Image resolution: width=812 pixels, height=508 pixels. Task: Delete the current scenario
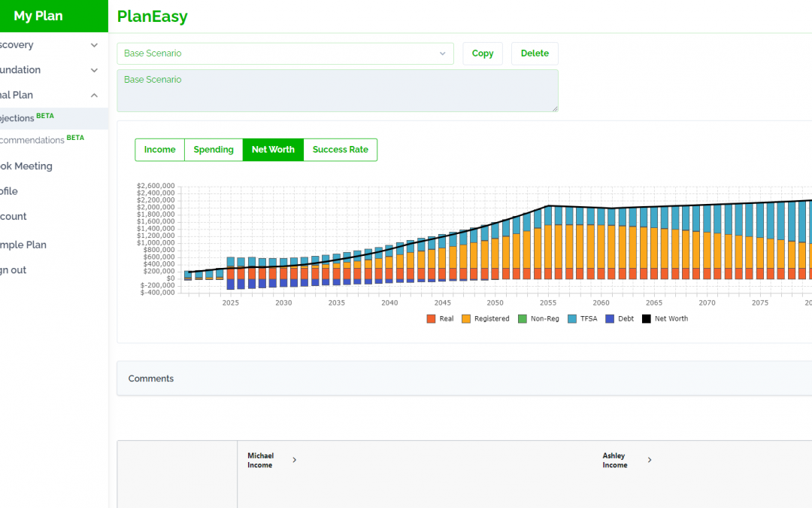(x=535, y=53)
